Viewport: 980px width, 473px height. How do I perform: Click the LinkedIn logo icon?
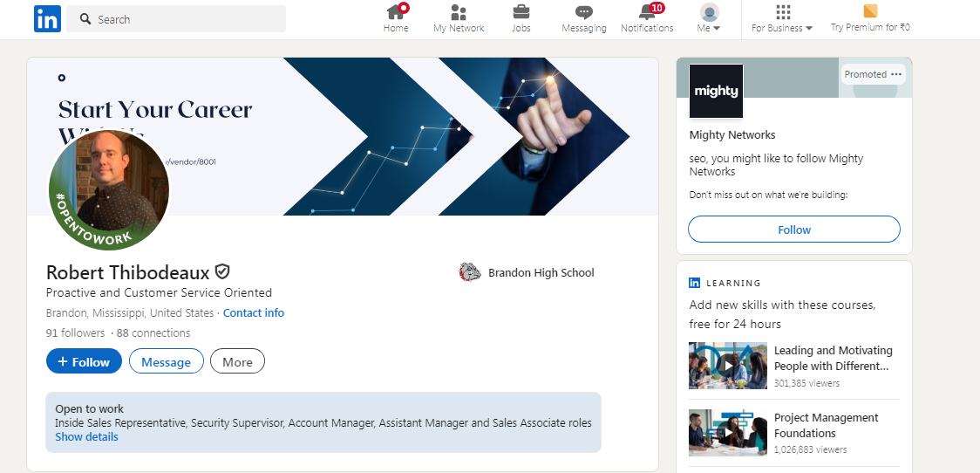pyautogui.click(x=47, y=19)
